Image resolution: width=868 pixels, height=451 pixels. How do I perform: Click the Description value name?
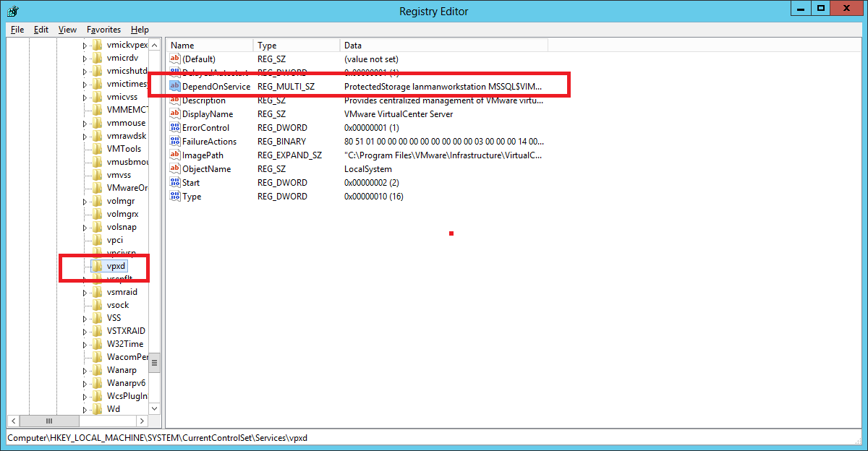204,100
